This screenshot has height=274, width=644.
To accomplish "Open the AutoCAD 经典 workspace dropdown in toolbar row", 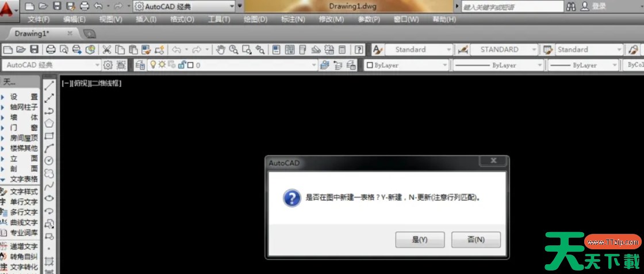I will (x=97, y=65).
